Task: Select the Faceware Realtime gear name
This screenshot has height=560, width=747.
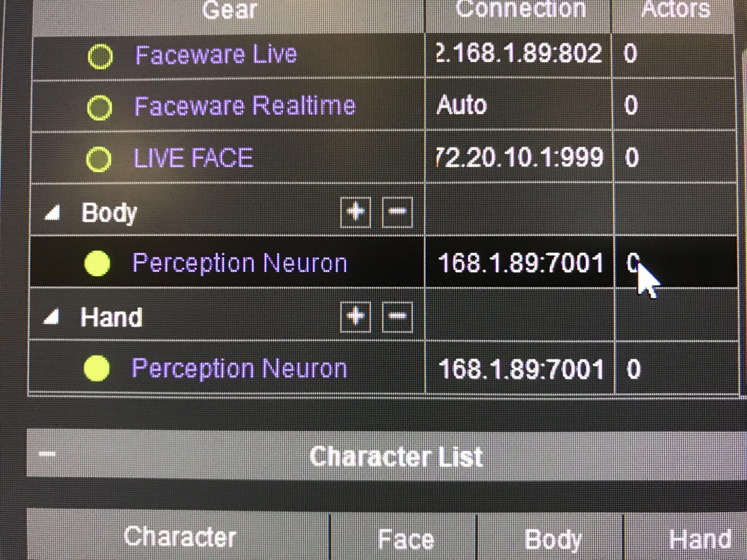Action: point(245,106)
